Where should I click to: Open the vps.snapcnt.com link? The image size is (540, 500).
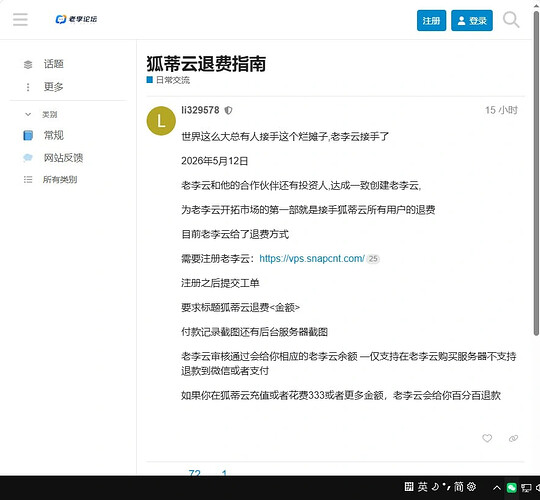tap(312, 259)
